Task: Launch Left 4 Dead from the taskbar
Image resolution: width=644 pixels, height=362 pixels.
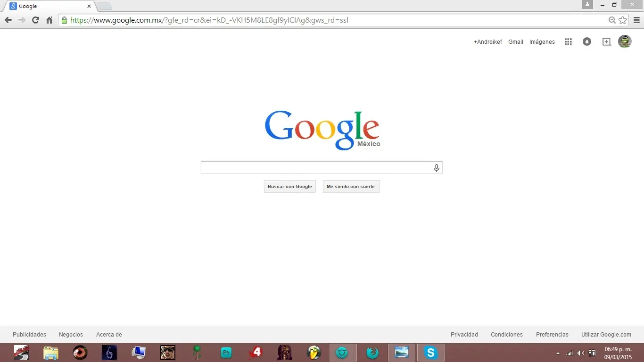Action: click(x=256, y=353)
